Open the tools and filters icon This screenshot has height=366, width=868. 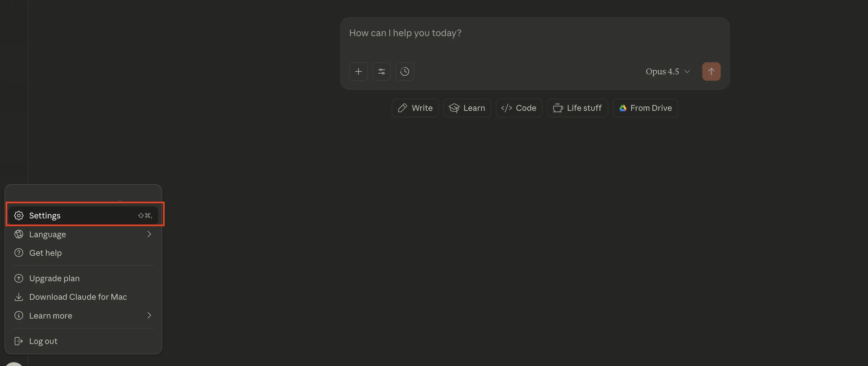[381, 71]
